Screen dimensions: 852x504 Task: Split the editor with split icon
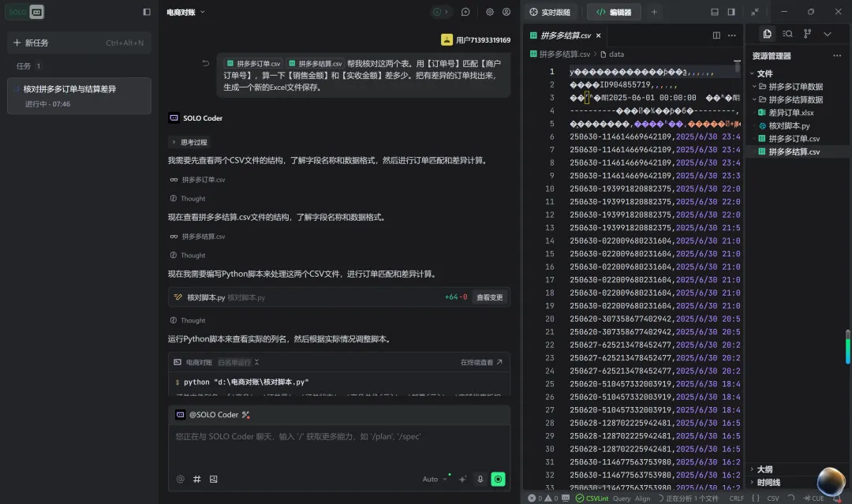pos(716,35)
